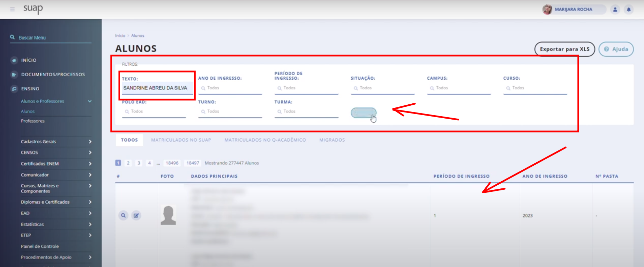Open the hamburger menu beside the suap logo
The width and height of the screenshot is (644, 267).
coord(13,9)
